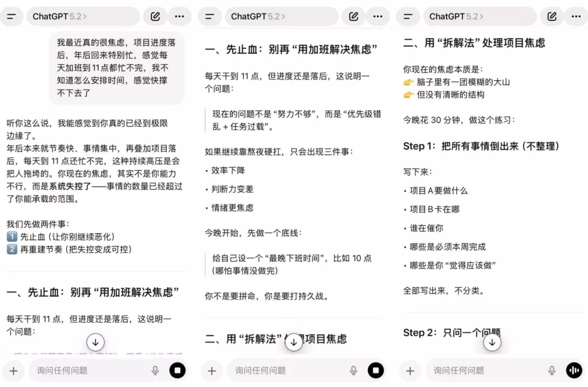Viewport: 588px width, 387px height.
Task: Open the three-dot menu in the middle panel
Action: tap(377, 17)
